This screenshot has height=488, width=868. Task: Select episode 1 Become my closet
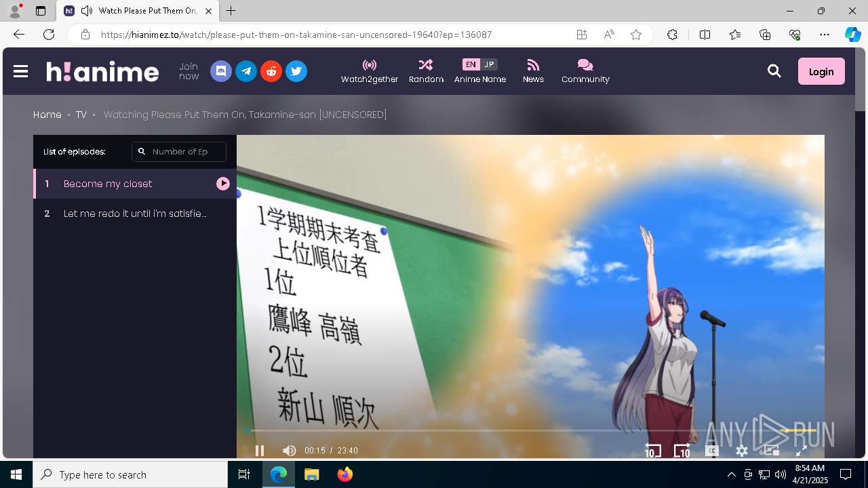(135, 184)
